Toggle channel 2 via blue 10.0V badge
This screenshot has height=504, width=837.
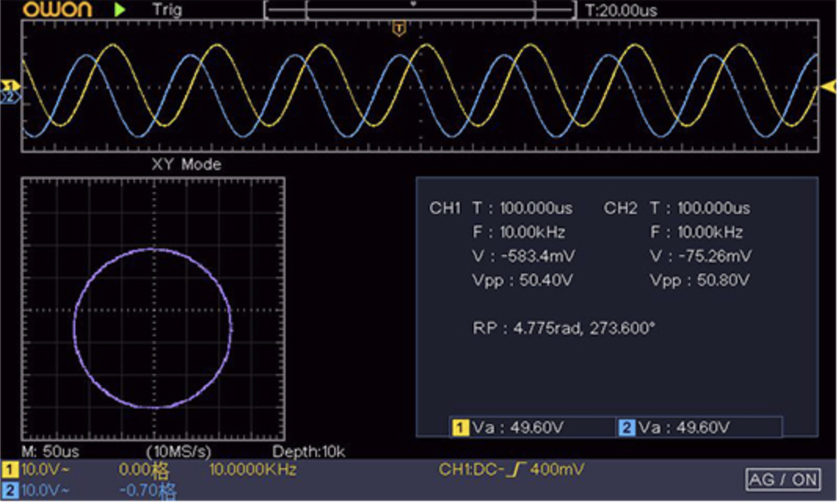click(9, 490)
